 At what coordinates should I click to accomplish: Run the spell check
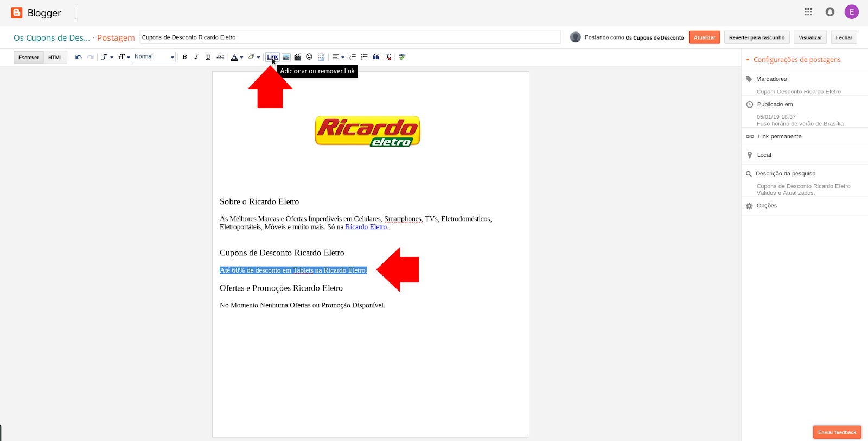point(402,57)
